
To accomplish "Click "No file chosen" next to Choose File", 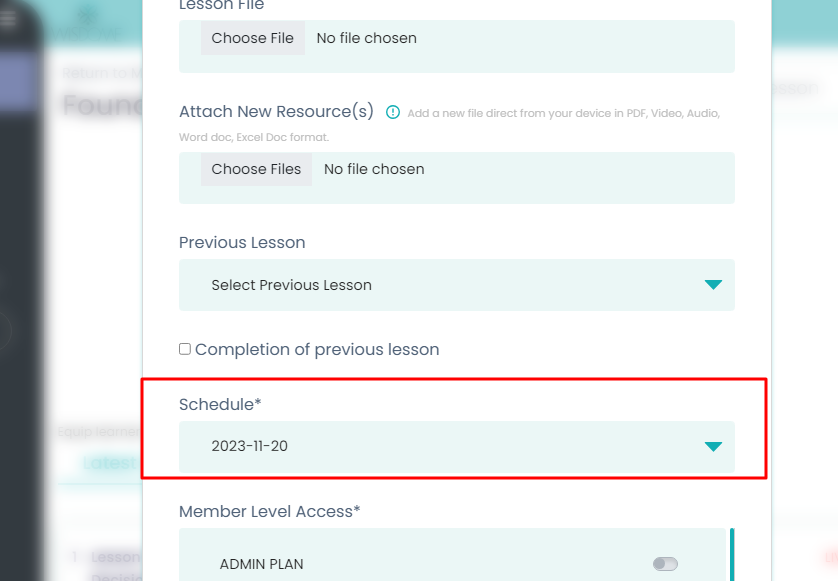I will click(366, 39).
